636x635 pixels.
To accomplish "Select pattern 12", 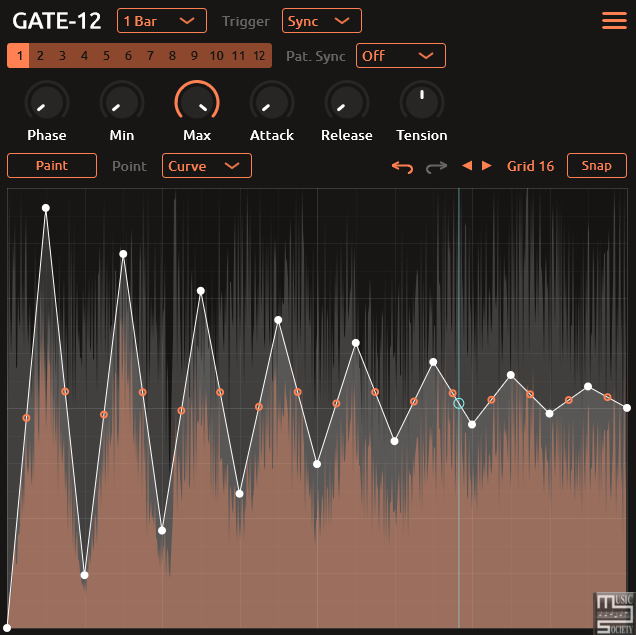I will [260, 56].
